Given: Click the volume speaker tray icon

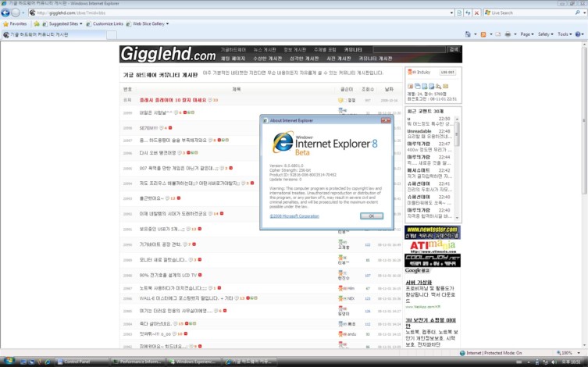Looking at the screenshot, I should (x=553, y=362).
